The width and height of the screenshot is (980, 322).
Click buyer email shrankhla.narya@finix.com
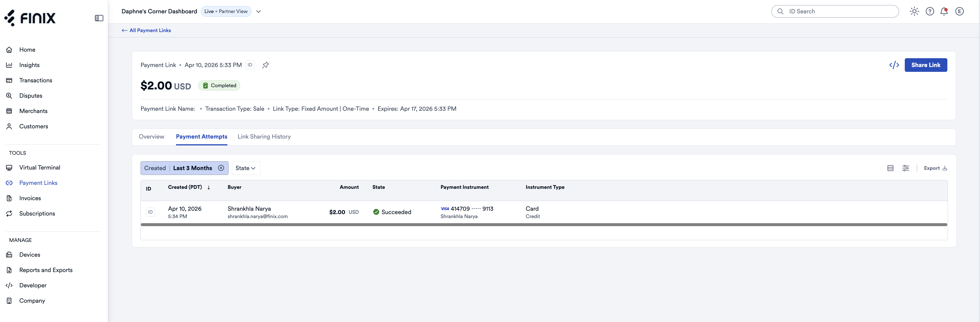[257, 217]
